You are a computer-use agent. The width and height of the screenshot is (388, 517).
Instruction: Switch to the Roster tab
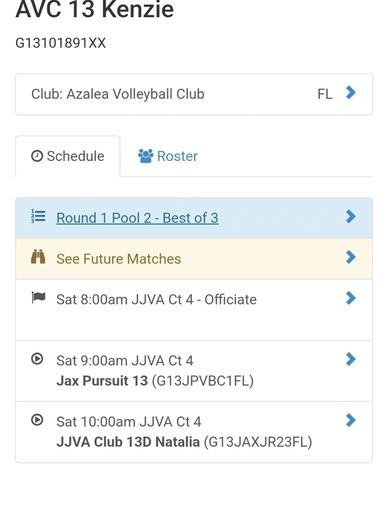[168, 156]
